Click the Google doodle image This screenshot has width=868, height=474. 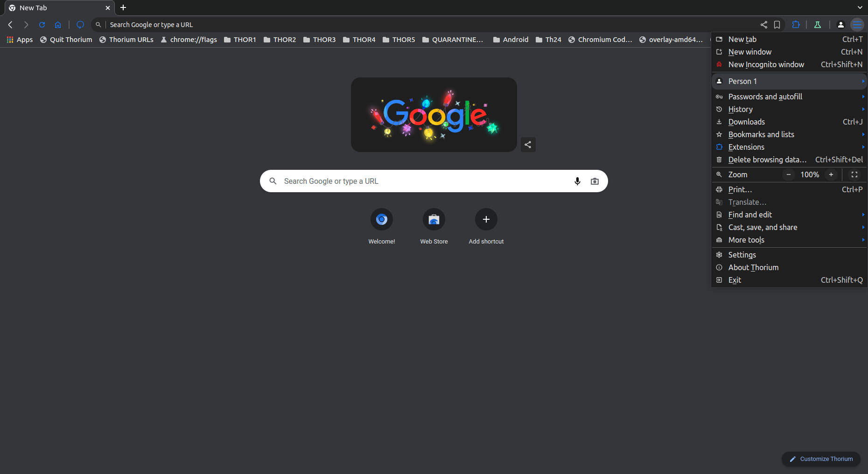pyautogui.click(x=434, y=115)
